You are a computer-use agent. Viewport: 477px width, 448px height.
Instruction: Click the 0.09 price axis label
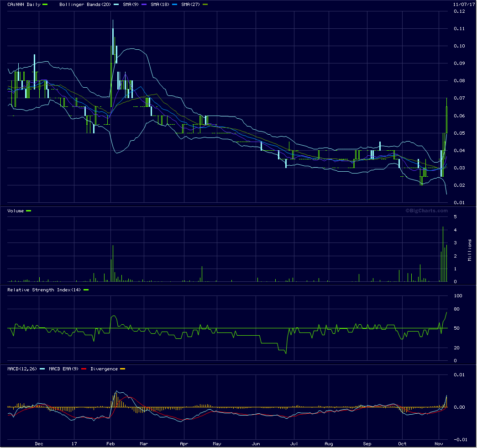point(459,63)
